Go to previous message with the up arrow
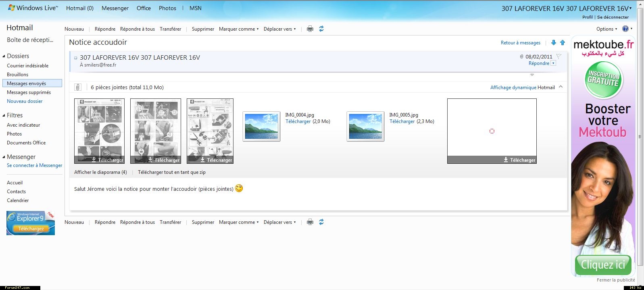Viewport: 644px width, 290px height. [563, 43]
